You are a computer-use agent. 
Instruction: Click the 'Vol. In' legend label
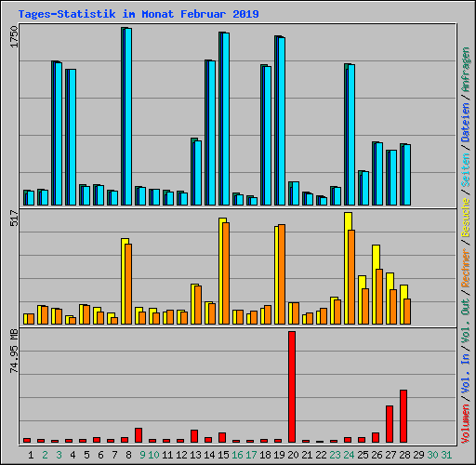pyautogui.click(x=466, y=373)
